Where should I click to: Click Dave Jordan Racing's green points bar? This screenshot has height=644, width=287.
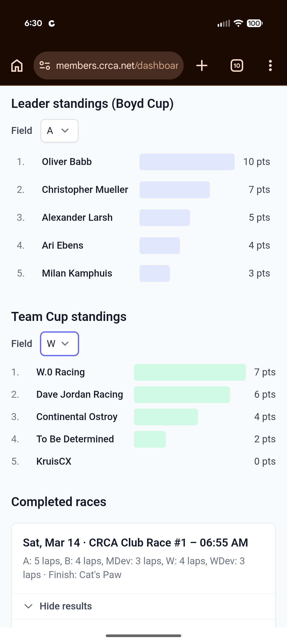pyautogui.click(x=182, y=395)
